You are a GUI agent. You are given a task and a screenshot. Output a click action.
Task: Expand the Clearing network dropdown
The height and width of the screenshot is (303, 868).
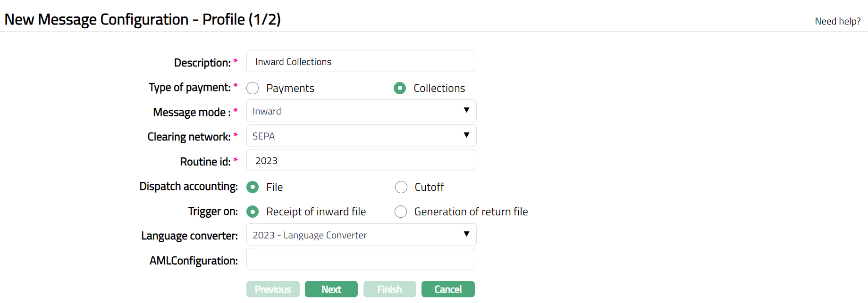(361, 136)
